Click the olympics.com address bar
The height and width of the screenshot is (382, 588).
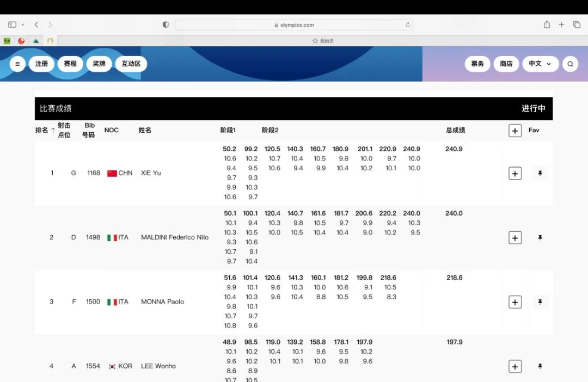(294, 24)
